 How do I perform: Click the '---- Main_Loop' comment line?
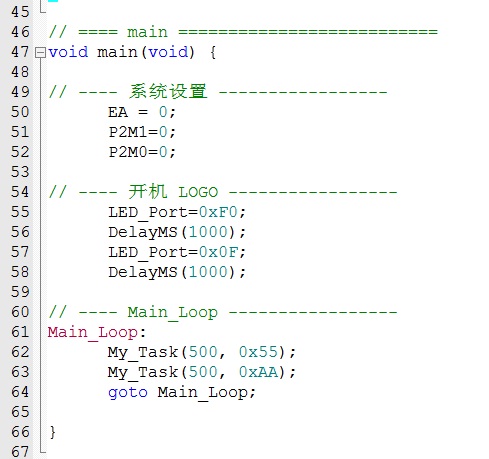(223, 312)
